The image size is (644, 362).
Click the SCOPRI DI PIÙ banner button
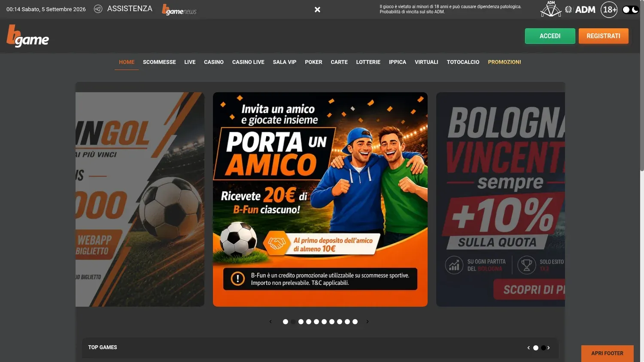[529, 290]
